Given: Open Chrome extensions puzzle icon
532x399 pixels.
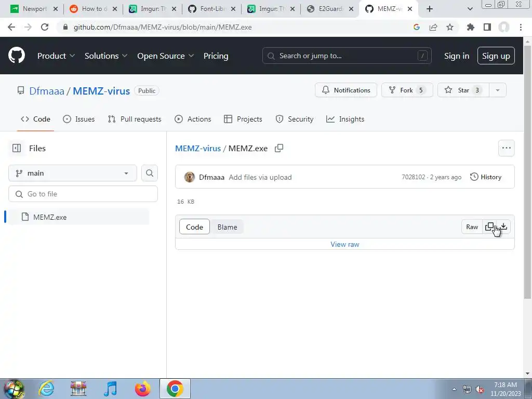Looking at the screenshot, I should tap(471, 27).
